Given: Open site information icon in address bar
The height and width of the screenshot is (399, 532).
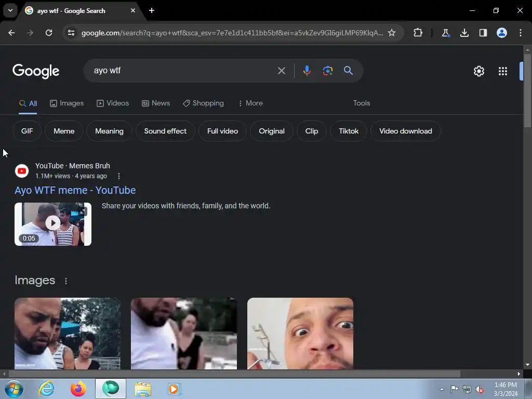Looking at the screenshot, I should (71, 33).
